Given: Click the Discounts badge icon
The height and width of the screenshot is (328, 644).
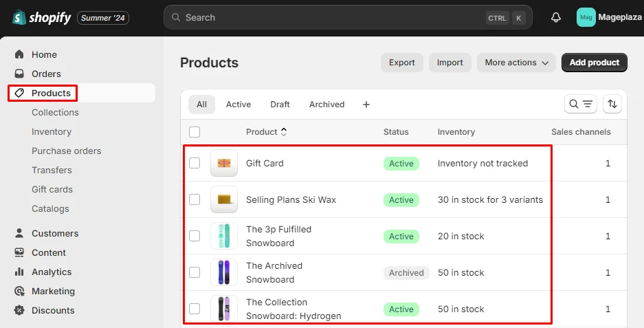Looking at the screenshot, I should [19, 310].
